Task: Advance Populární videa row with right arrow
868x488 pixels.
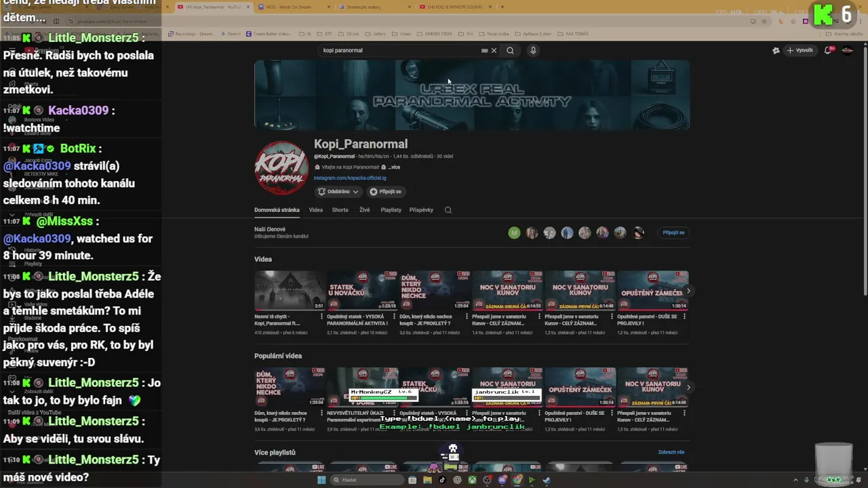Action: coord(688,388)
